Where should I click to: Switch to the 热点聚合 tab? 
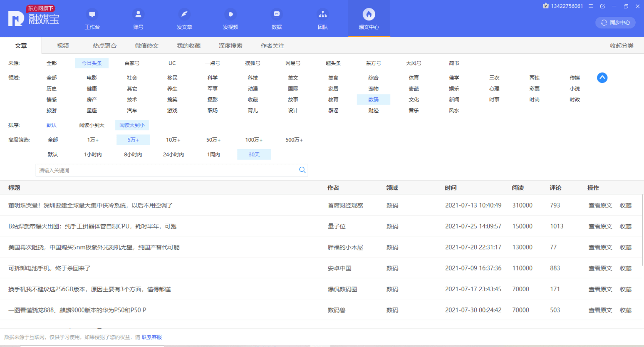pos(105,46)
